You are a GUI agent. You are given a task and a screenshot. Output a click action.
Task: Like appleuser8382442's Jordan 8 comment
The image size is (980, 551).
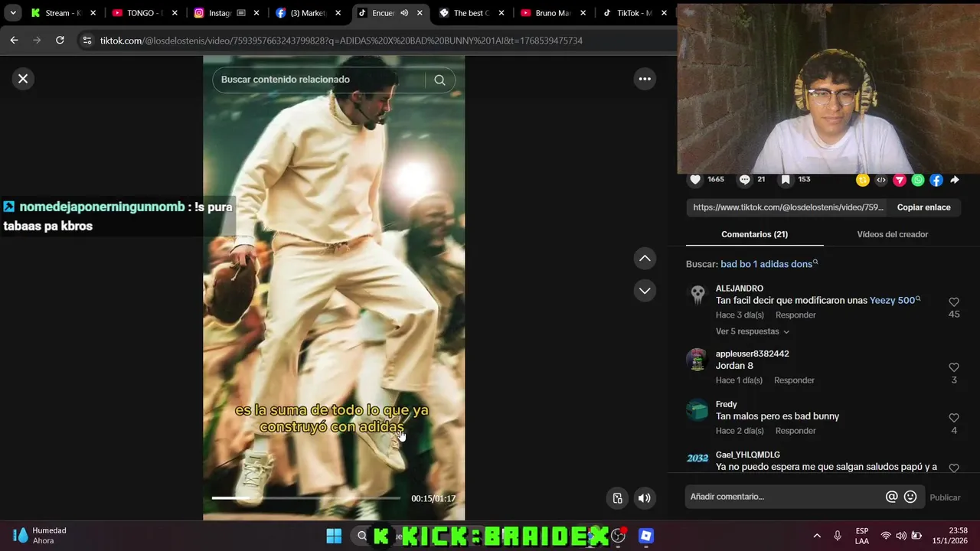tap(954, 367)
